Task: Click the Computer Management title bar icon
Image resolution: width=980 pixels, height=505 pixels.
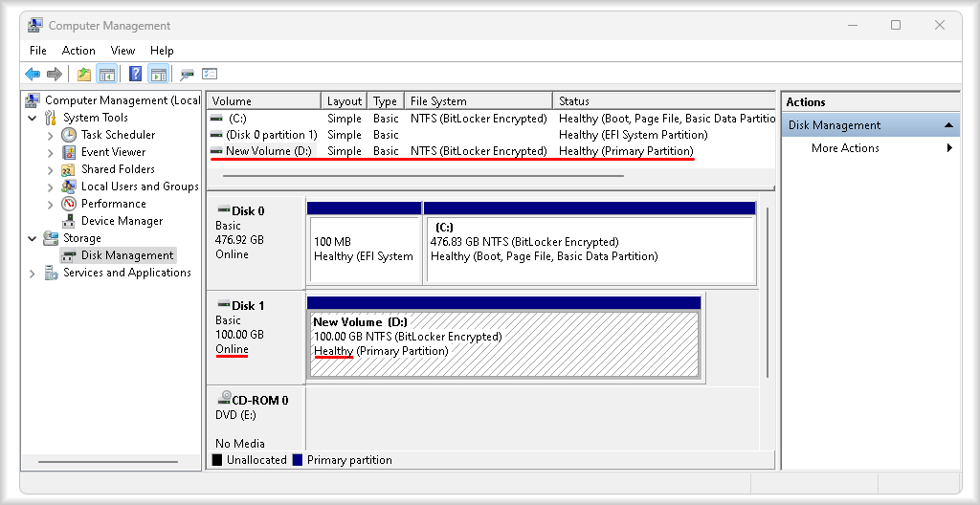Action: (35, 26)
